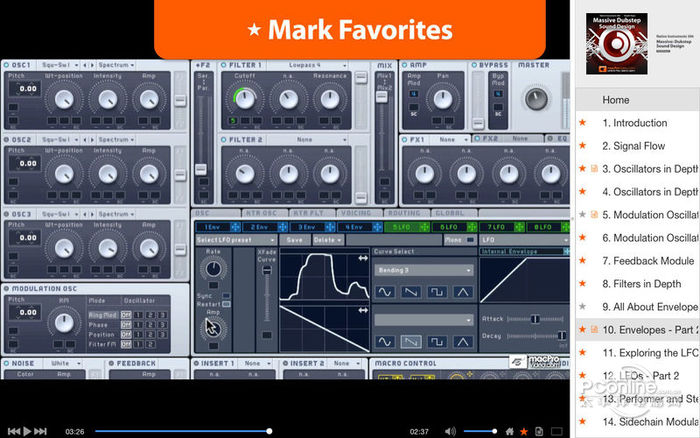Click the home icon in player bar

[x=509, y=431]
